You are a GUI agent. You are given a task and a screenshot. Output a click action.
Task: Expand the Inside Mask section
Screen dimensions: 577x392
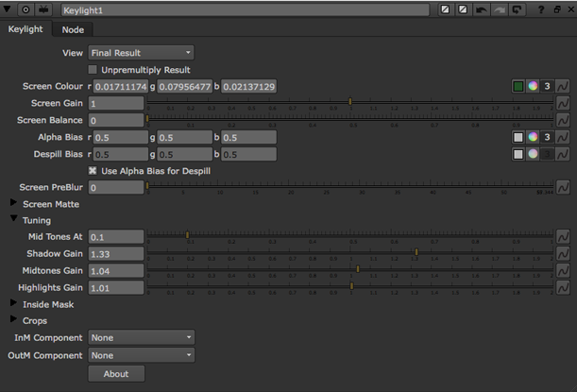click(13, 303)
